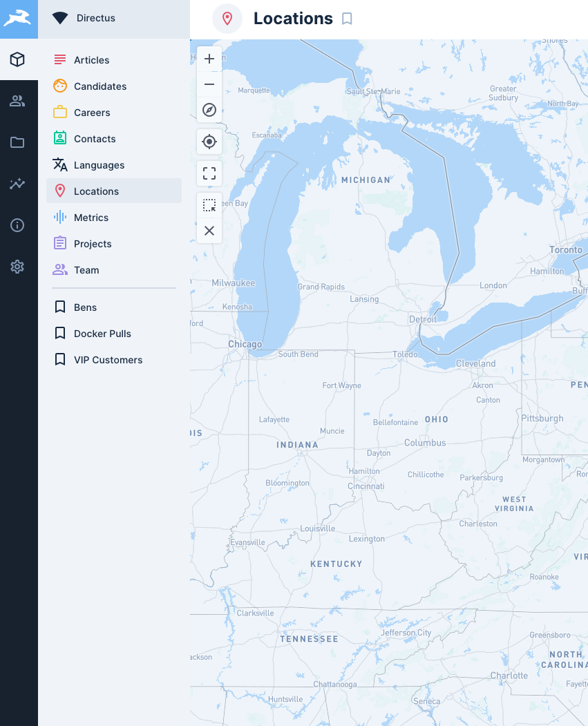Click Milwaukee label on the map
The image size is (588, 726).
pos(234,283)
